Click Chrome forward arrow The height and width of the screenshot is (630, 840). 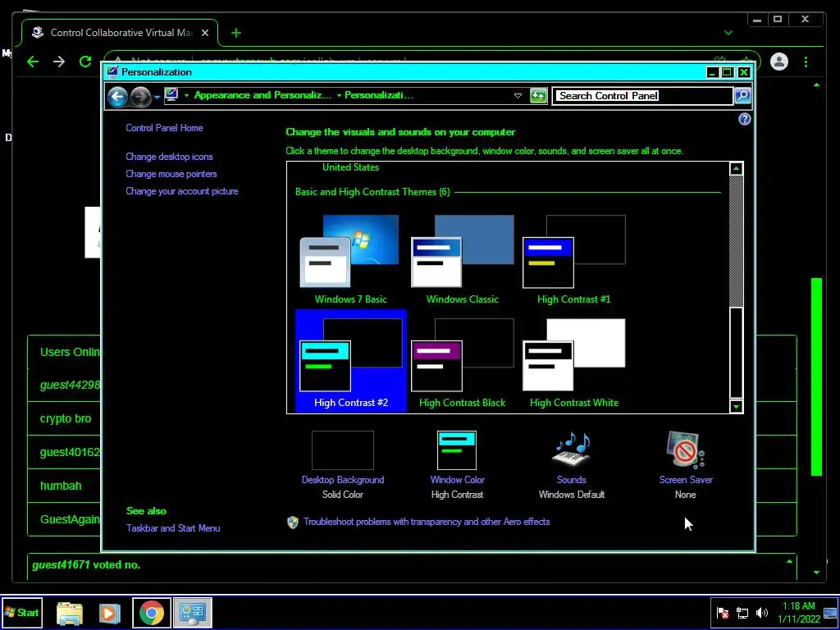tap(59, 62)
